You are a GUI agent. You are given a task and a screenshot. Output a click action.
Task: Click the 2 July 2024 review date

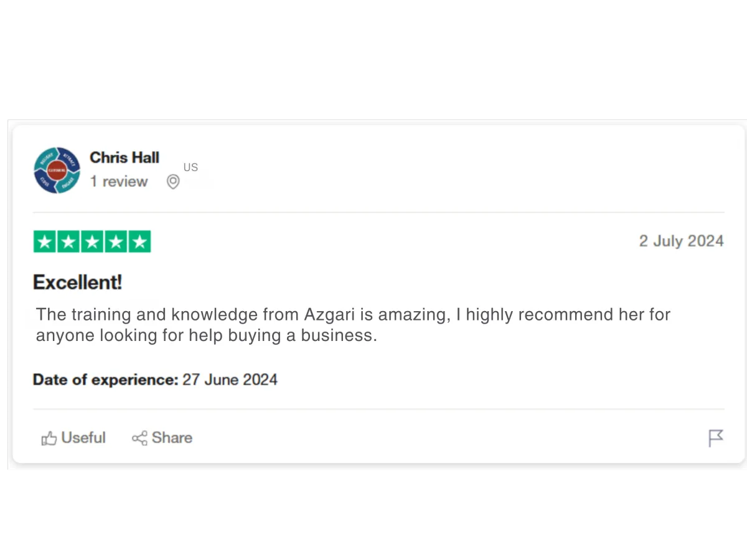[x=681, y=241]
